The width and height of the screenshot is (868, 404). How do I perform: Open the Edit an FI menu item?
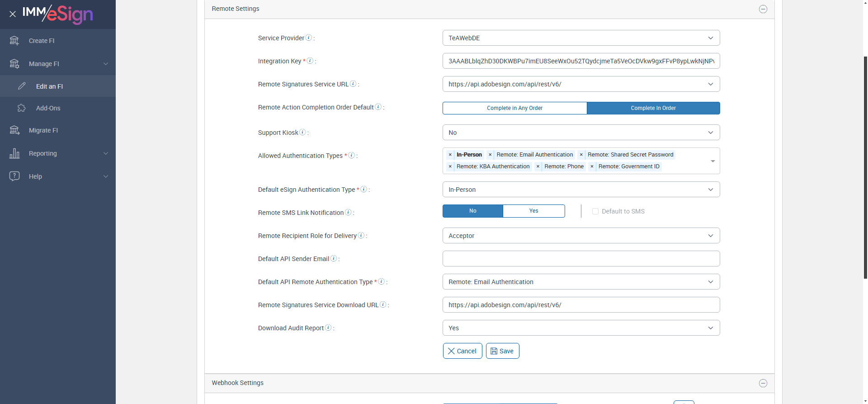tap(49, 86)
